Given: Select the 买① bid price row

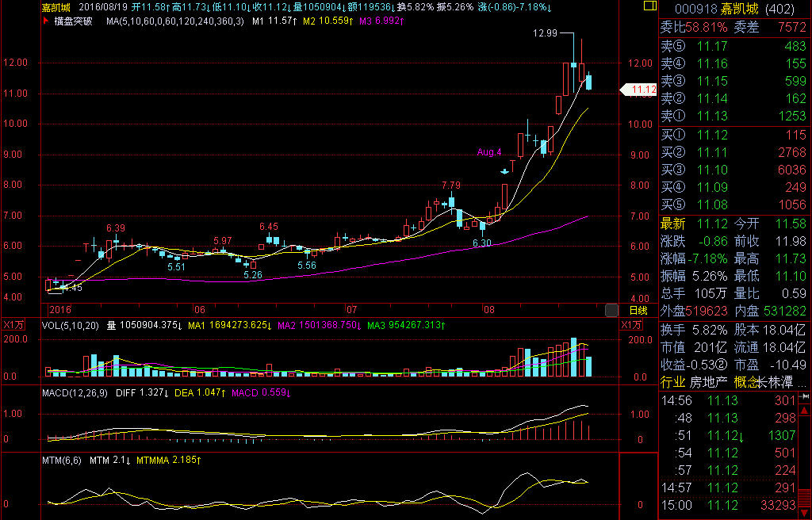Looking at the screenshot, I should click(x=733, y=135).
